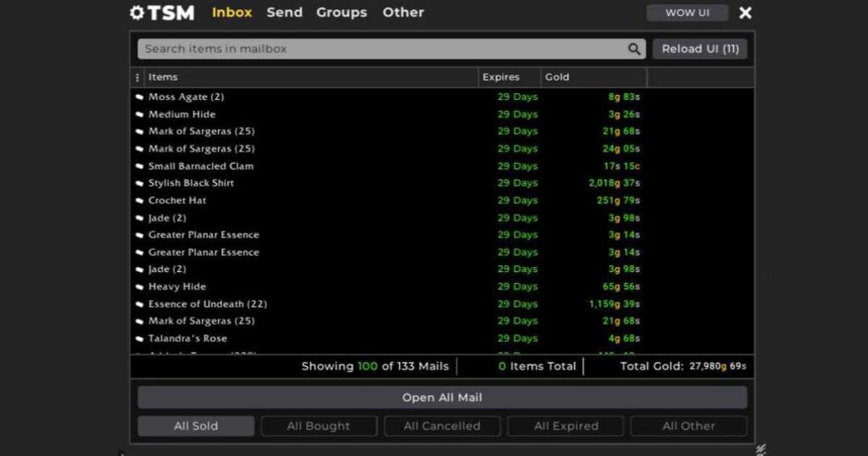Screen dimensions: 868x456
Task: Click the TSM gear logo icon
Action: pyautogui.click(x=137, y=13)
